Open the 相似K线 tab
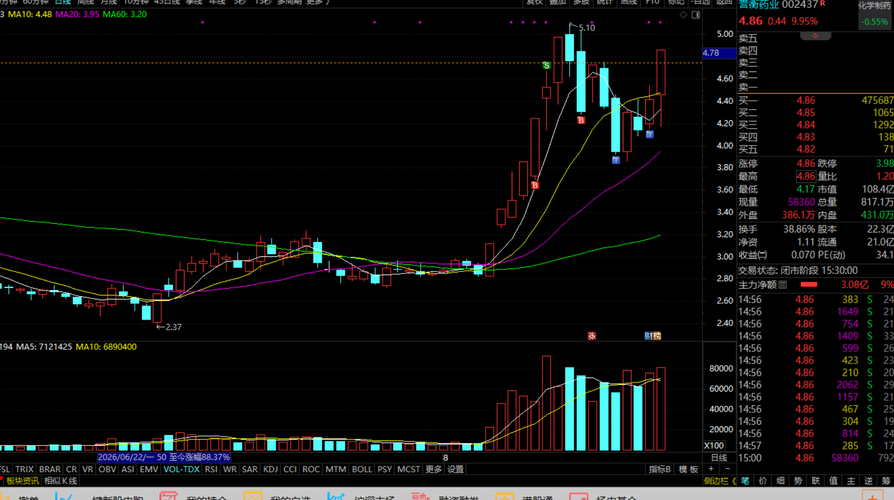This screenshot has height=500, width=894. pos(60,481)
